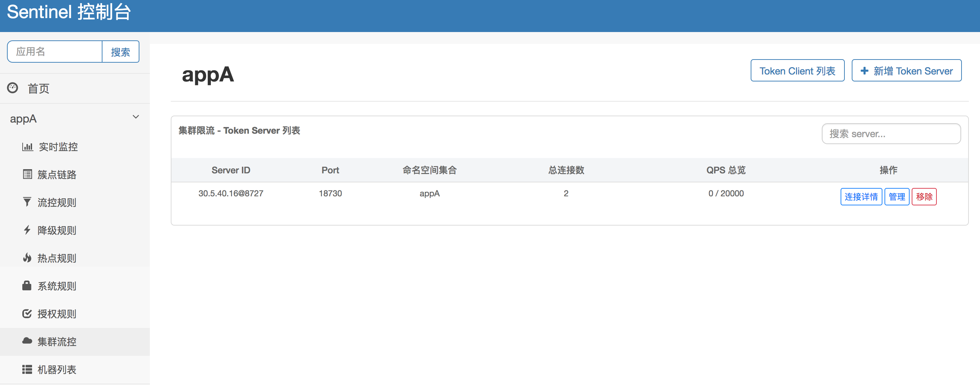
Task: Click the lightning bolt icon for 降级规则
Action: click(27, 230)
